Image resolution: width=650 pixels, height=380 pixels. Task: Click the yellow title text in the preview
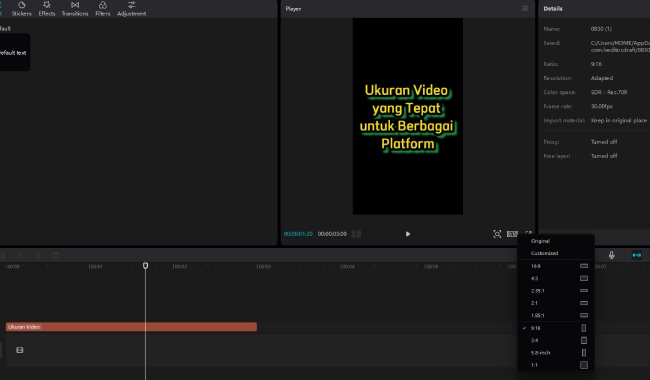pos(407,117)
